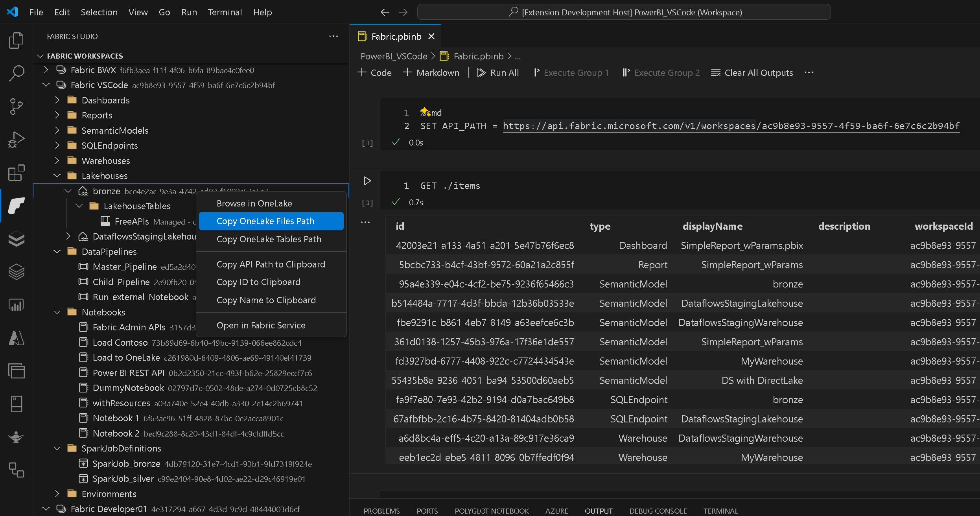
Task: Click Run All in notebook toolbar
Action: [498, 73]
